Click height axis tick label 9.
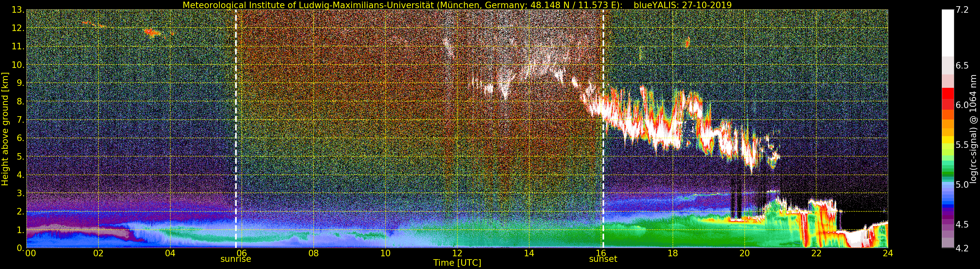980x269 pixels. point(21,83)
